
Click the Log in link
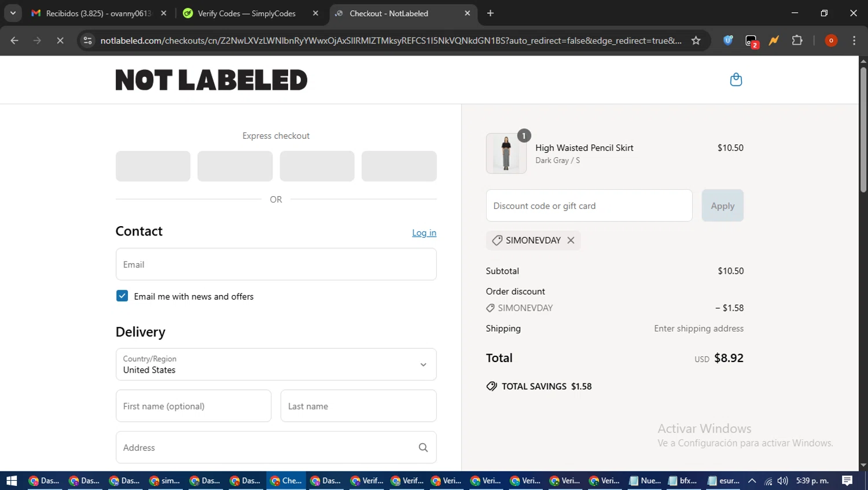pyautogui.click(x=424, y=233)
